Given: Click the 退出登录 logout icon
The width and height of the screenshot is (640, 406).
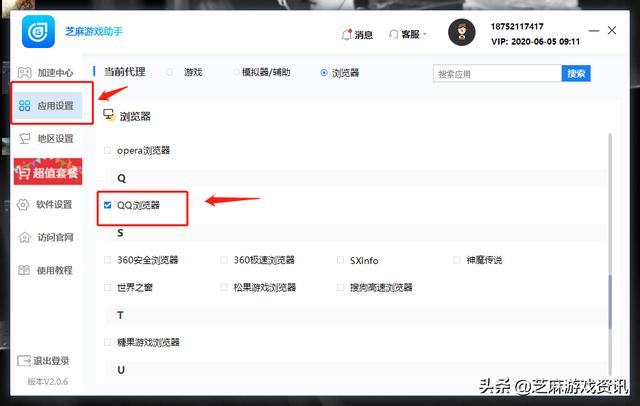Looking at the screenshot, I should tap(24, 361).
